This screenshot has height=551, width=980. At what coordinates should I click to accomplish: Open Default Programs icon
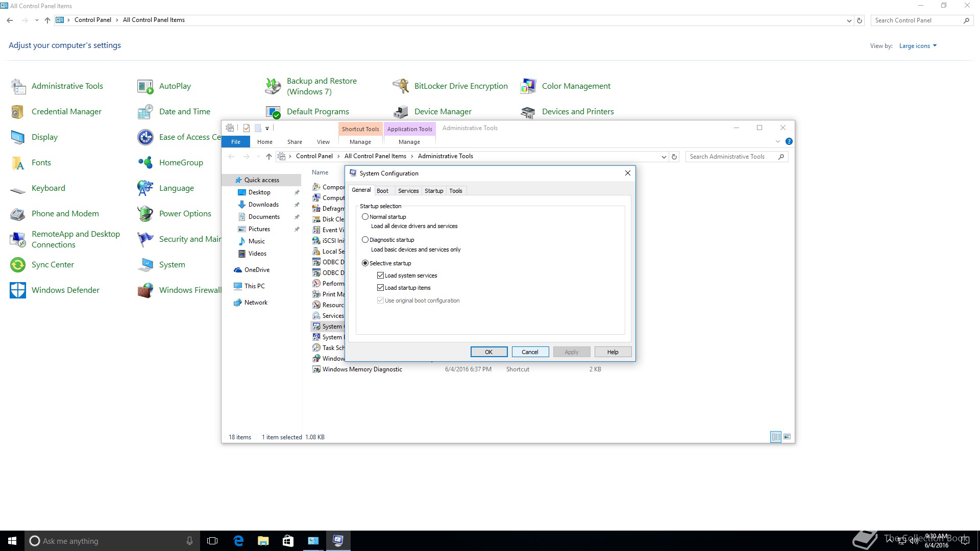(273, 112)
